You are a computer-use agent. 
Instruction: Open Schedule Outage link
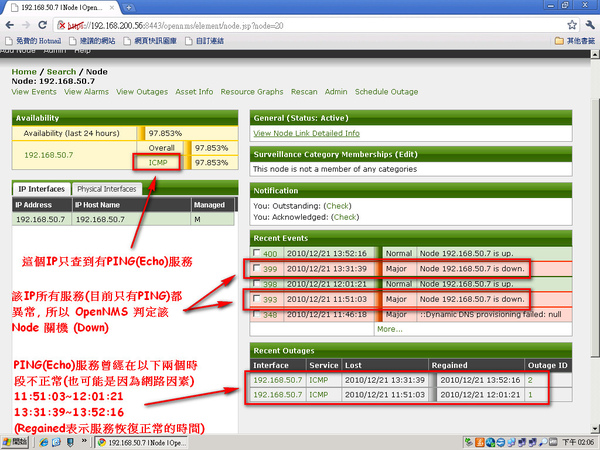pyautogui.click(x=386, y=92)
